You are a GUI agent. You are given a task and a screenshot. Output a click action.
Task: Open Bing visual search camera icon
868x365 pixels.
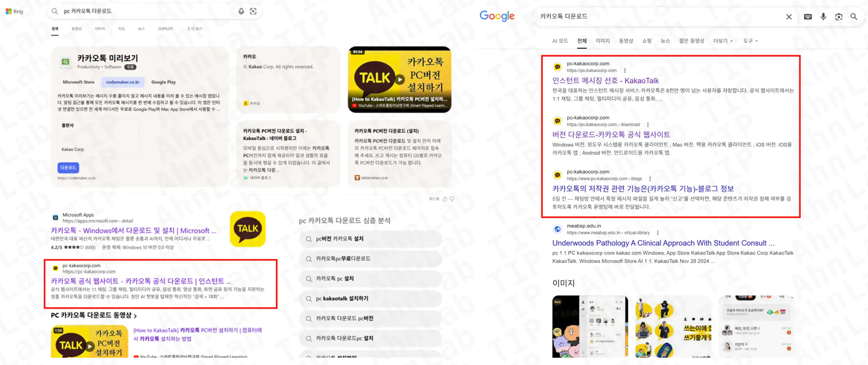(x=253, y=11)
